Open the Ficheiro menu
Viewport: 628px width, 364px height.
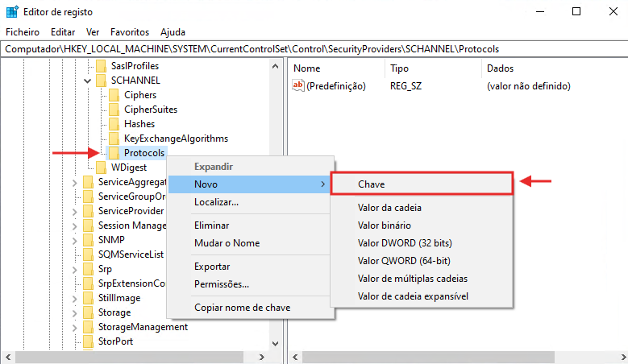click(x=23, y=32)
